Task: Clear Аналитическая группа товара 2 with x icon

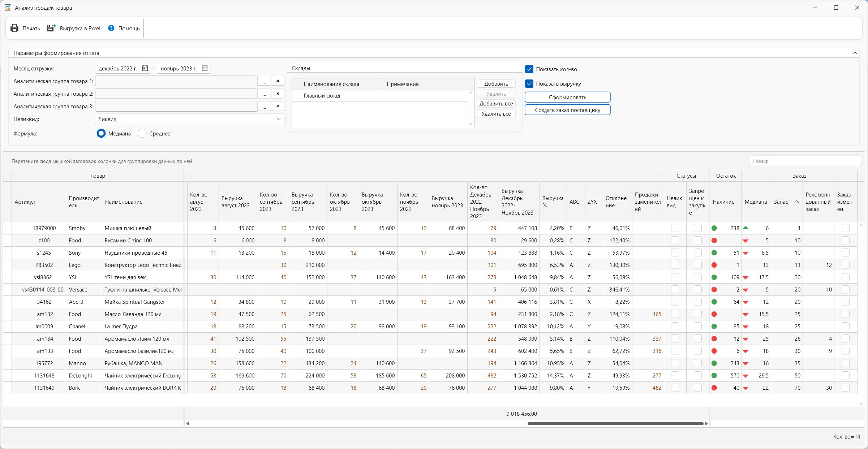Action: 278,94
